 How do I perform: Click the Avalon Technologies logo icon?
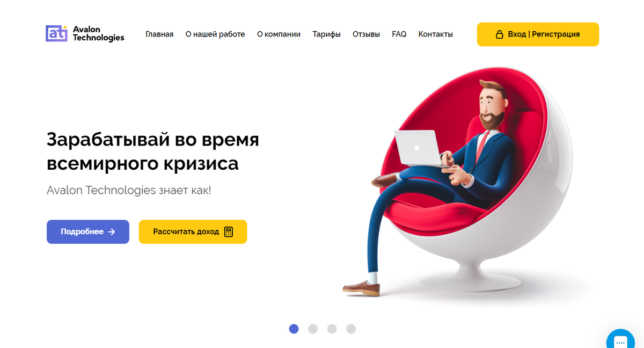click(x=56, y=33)
